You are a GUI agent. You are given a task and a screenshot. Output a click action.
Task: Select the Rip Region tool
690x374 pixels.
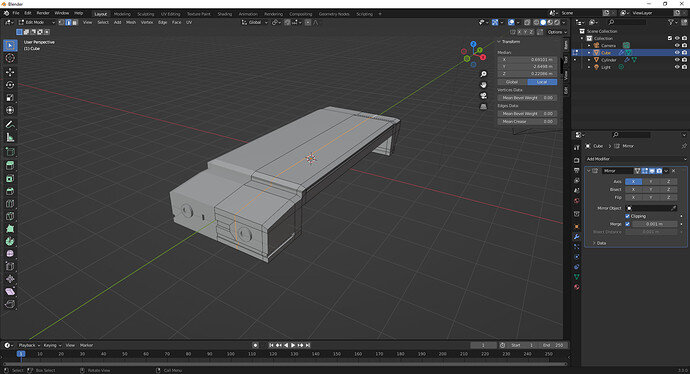[10, 304]
